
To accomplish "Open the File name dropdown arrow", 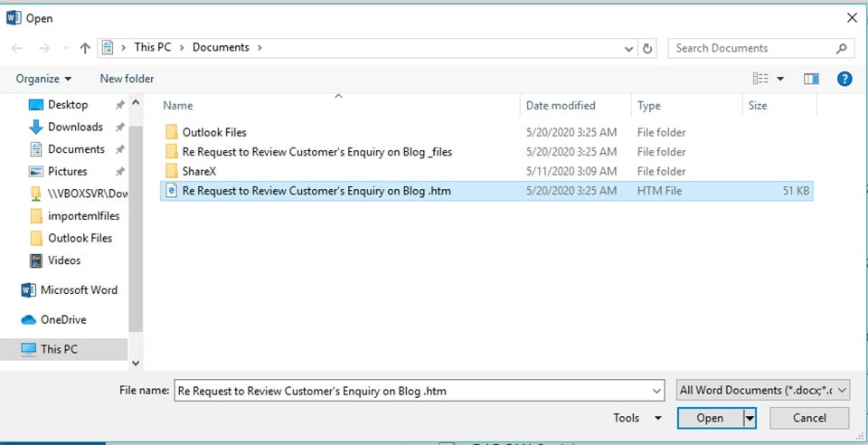I will pyautogui.click(x=657, y=391).
